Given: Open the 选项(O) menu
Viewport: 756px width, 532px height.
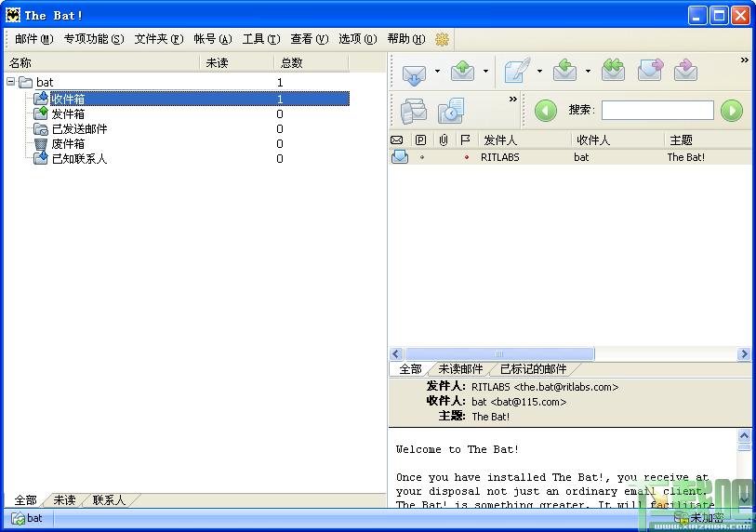Looking at the screenshot, I should coord(357,39).
